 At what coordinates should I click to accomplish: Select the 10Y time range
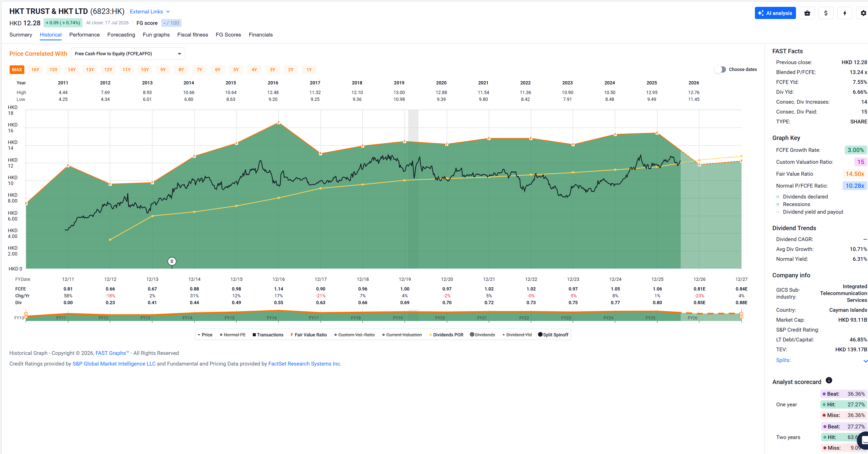(145, 70)
